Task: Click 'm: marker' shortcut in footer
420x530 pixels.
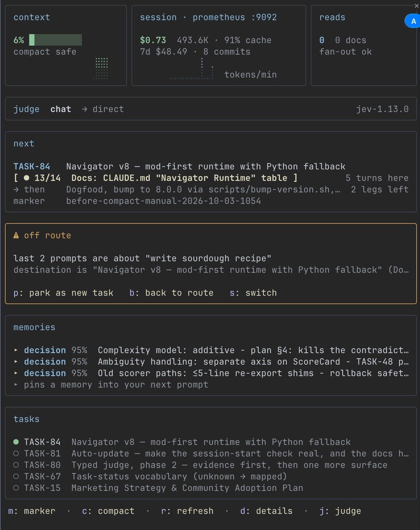Action: tap(32, 511)
